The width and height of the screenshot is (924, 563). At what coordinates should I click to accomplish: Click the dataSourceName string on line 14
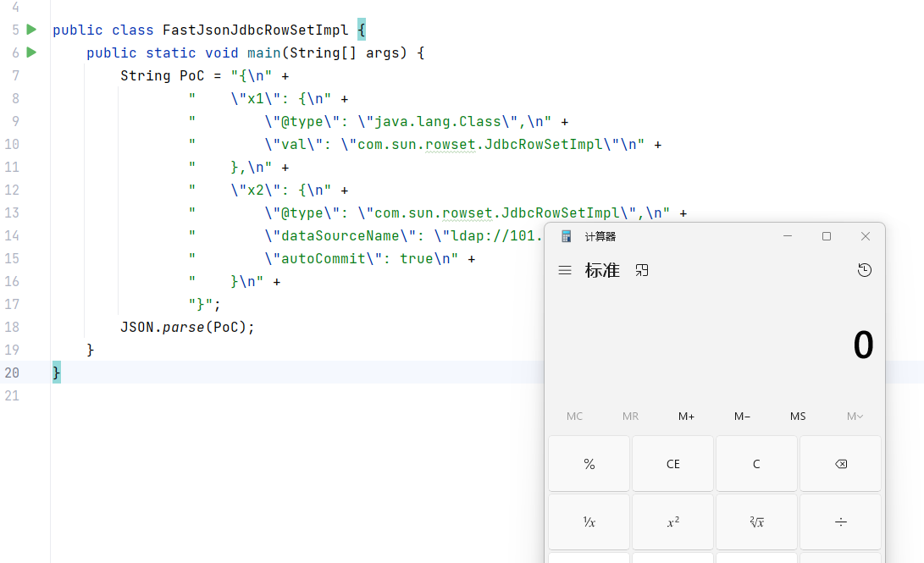pos(340,236)
